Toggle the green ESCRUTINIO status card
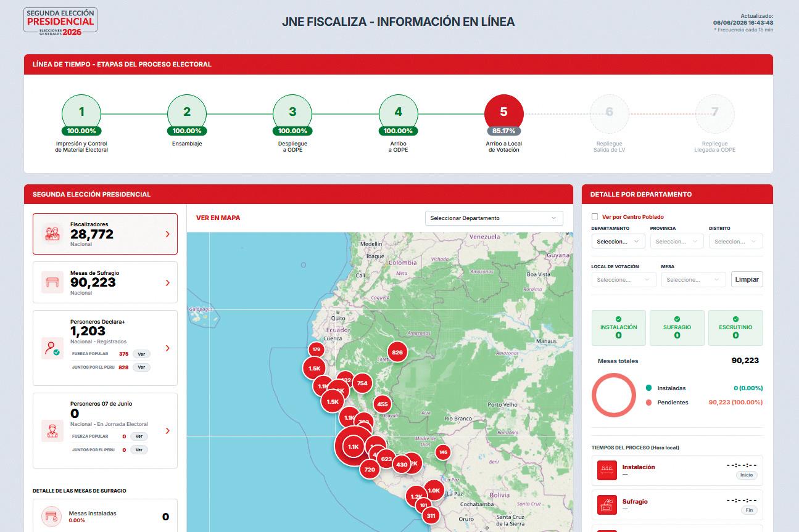The height and width of the screenshot is (532, 799). [x=735, y=327]
